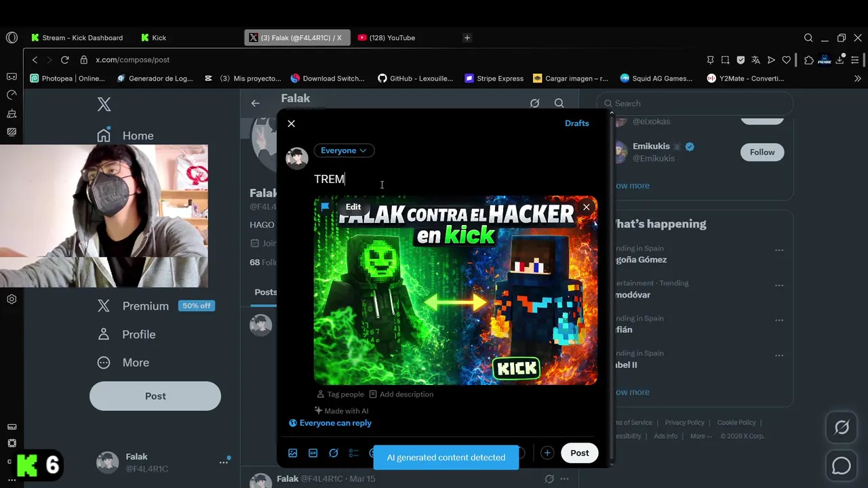The width and height of the screenshot is (868, 488).
Task: Open Grok enhance icon in composer
Action: pyautogui.click(x=334, y=453)
